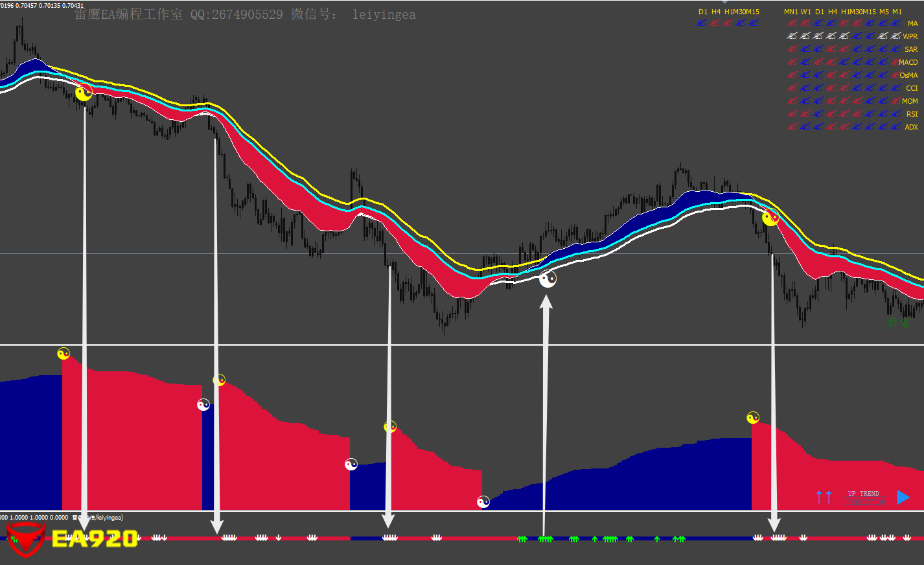Screen dimensions: 924x565
Task: Select the M5 timeframe column header
Action: [884, 12]
